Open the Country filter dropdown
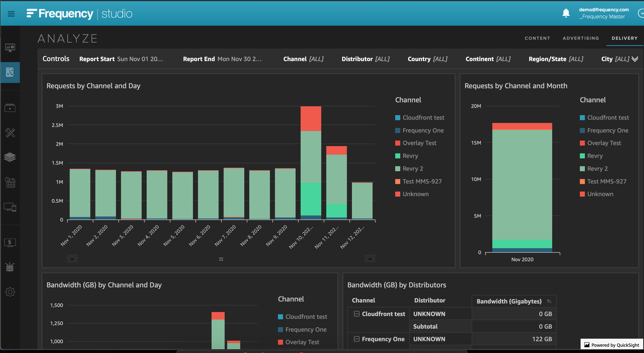The image size is (644, 353). coord(427,59)
